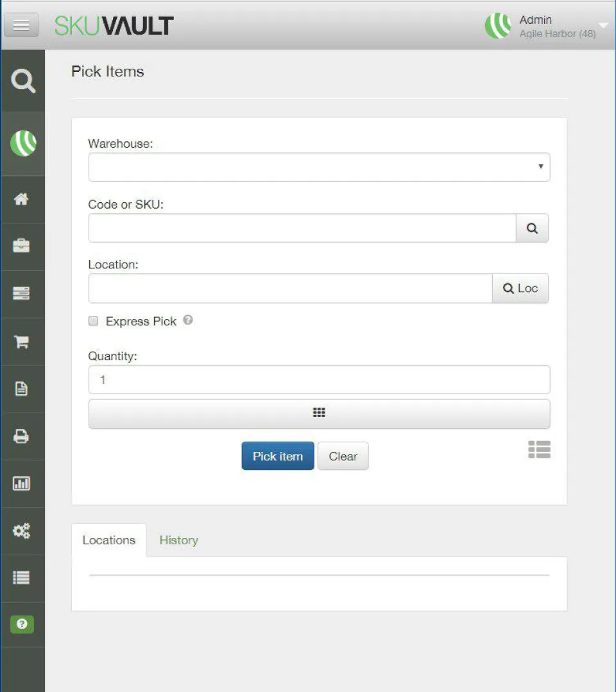Click the list view icon near Pick item
616x692 pixels.
coord(539,450)
